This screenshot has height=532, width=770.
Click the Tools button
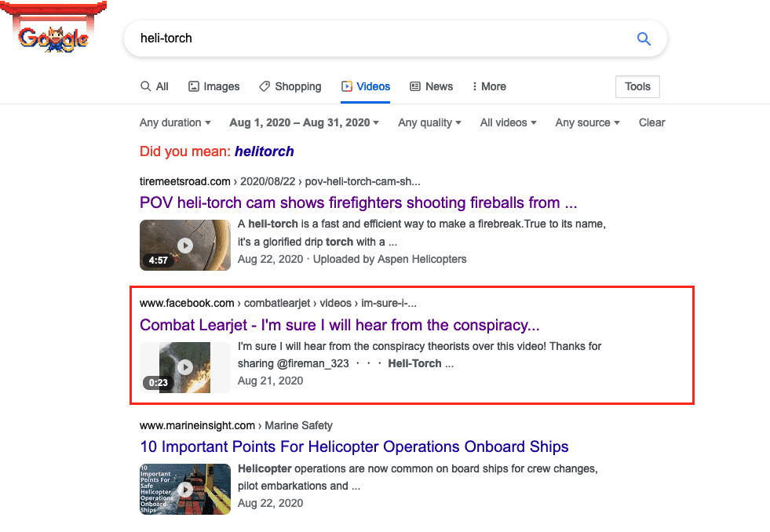point(637,86)
